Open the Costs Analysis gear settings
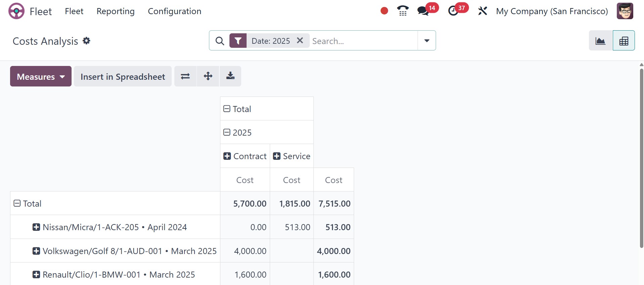 pos(87,41)
